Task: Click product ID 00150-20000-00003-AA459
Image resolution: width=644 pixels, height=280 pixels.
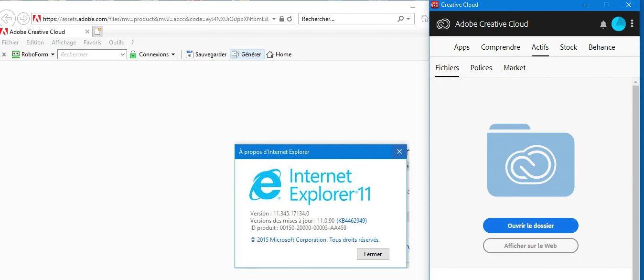Action: coord(313,228)
